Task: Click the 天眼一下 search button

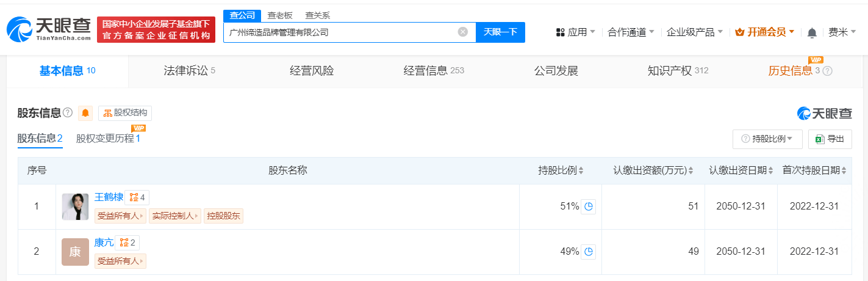Action: pyautogui.click(x=500, y=32)
